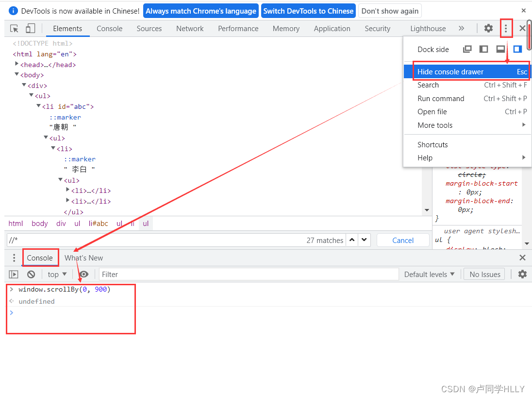This screenshot has height=398, width=532.
Task: Select the inspect element tool
Action: 14,28
